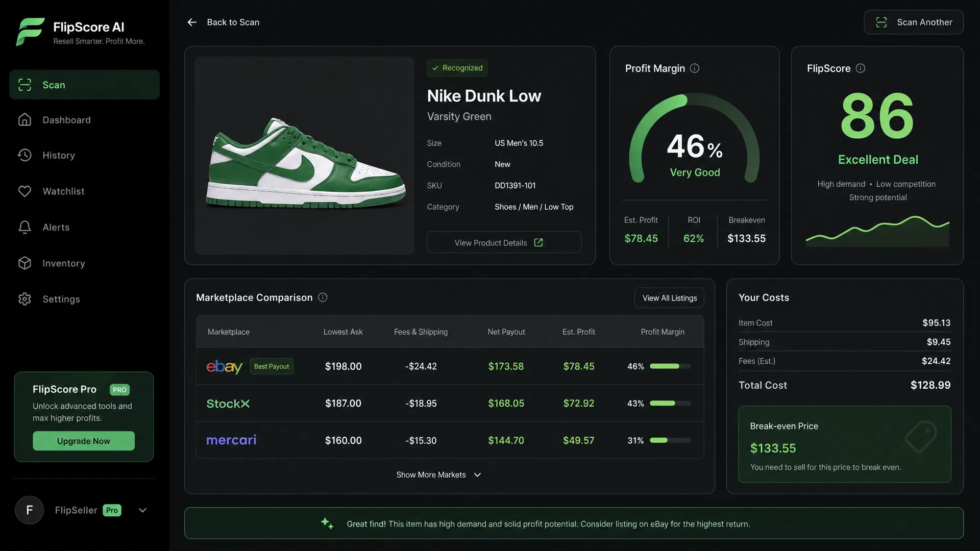Click the Marketplace column header
Screen dimensions: 980x551
pos(229,332)
